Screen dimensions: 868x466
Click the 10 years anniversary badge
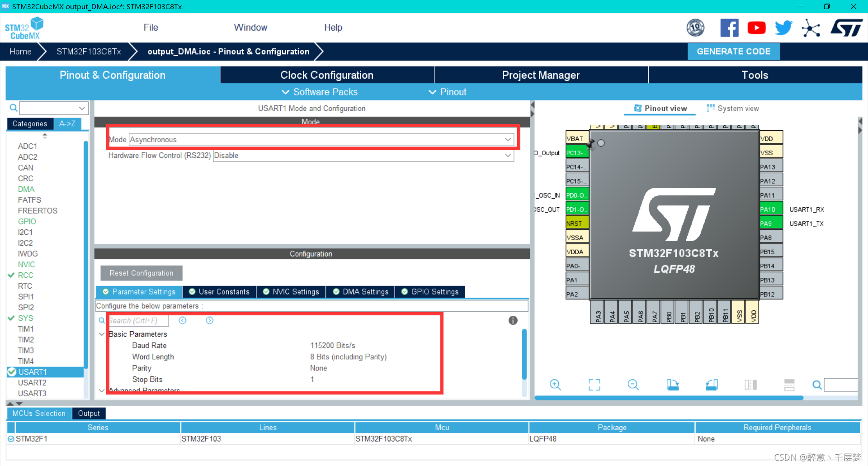click(695, 28)
